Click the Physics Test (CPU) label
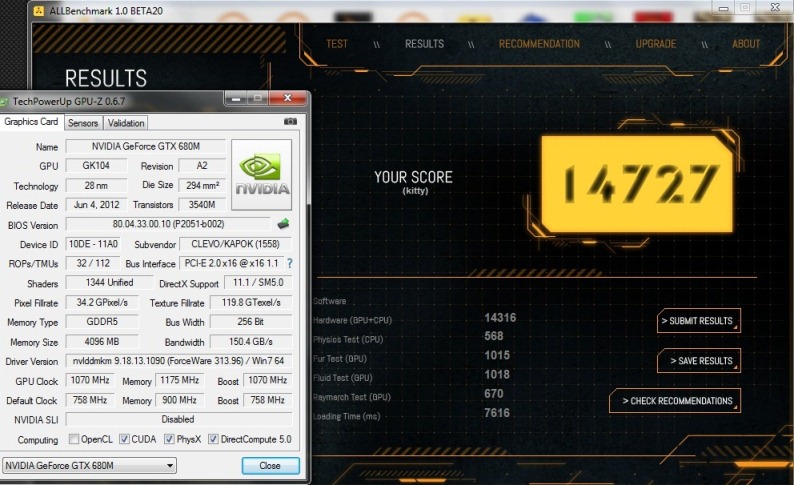Screen dimensions: 794x485 click(348, 340)
